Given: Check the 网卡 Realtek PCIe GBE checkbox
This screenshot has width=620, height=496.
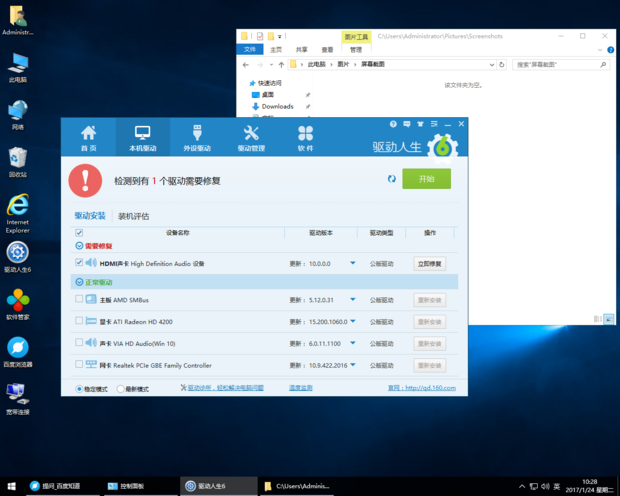Looking at the screenshot, I should click(79, 364).
